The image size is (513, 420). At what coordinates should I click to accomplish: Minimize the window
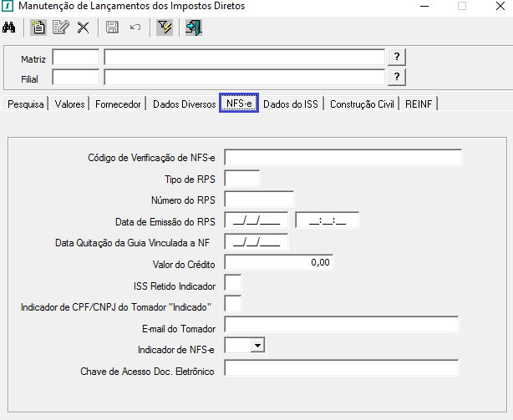pos(424,6)
